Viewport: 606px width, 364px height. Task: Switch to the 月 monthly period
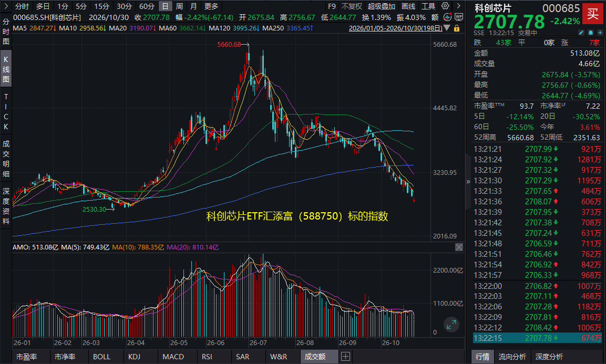(x=193, y=6)
